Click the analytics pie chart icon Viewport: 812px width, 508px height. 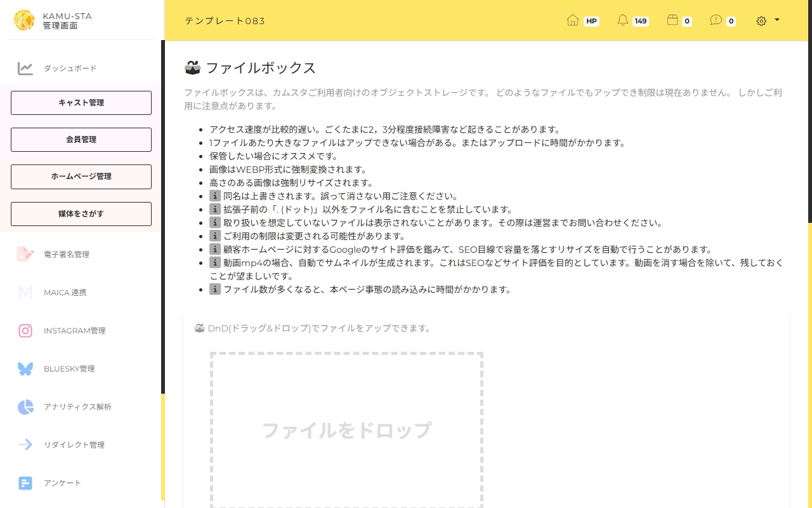25,407
